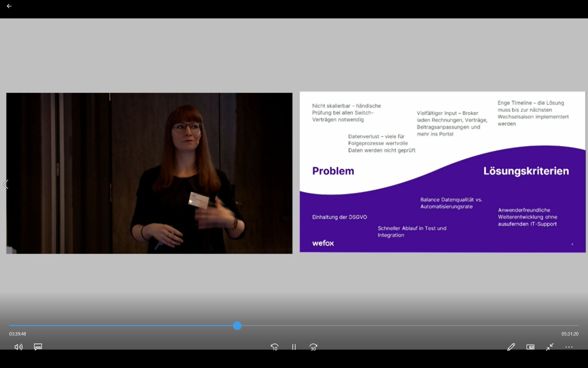The height and width of the screenshot is (368, 588).
Task: Click the Problem heading on the slide
Action: click(333, 171)
